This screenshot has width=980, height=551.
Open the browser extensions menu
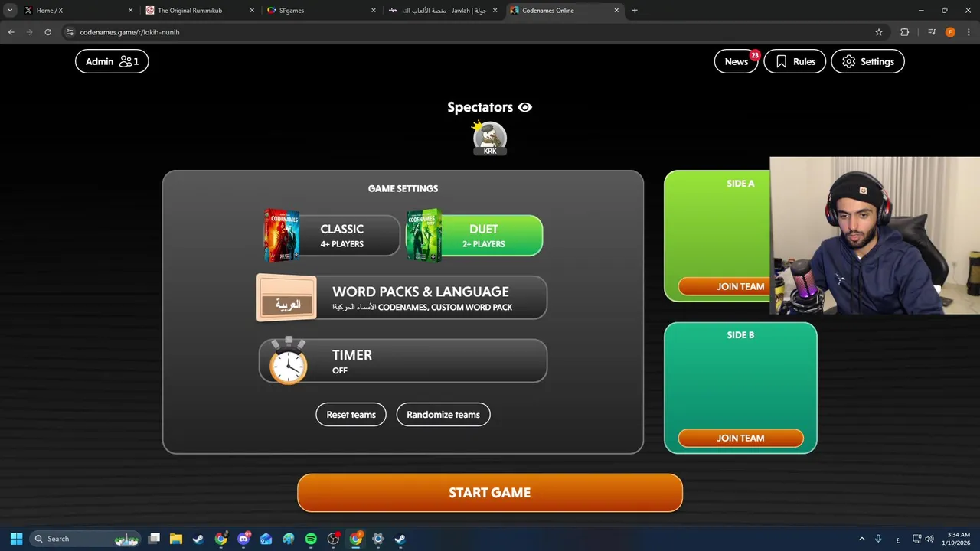(905, 32)
